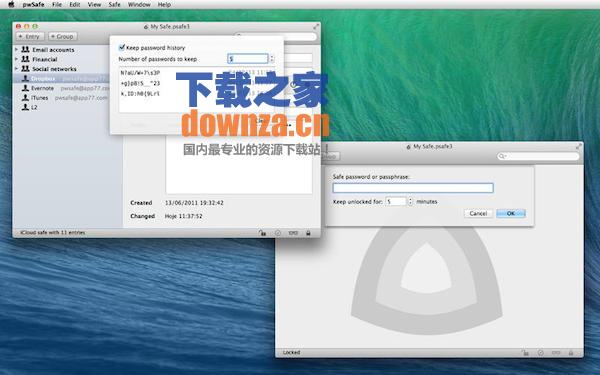Viewport: 600px width, 375px height.
Task: Click password-field icon in locked window status bar
Action: click(x=556, y=352)
